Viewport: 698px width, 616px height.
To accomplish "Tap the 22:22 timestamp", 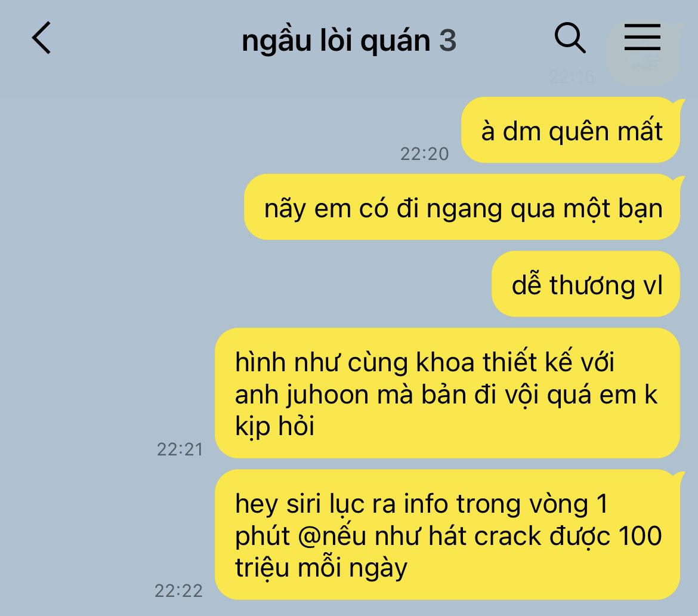I will (x=178, y=590).
